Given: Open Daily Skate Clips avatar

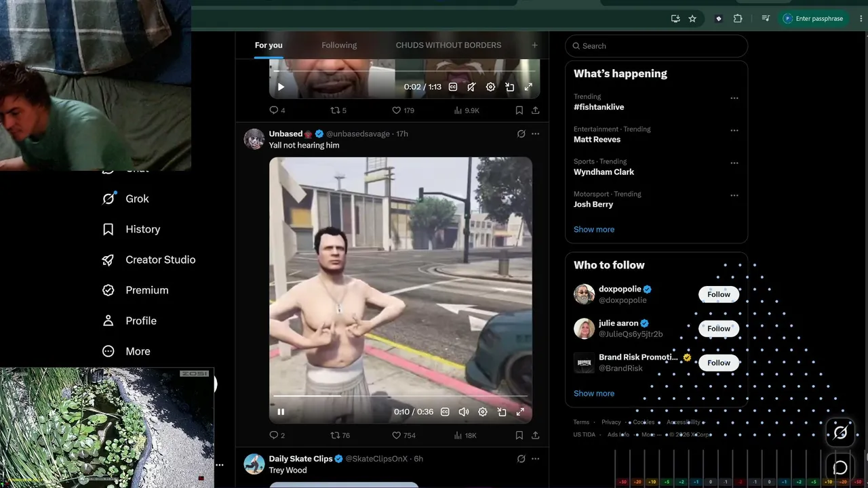Looking at the screenshot, I should point(254,464).
